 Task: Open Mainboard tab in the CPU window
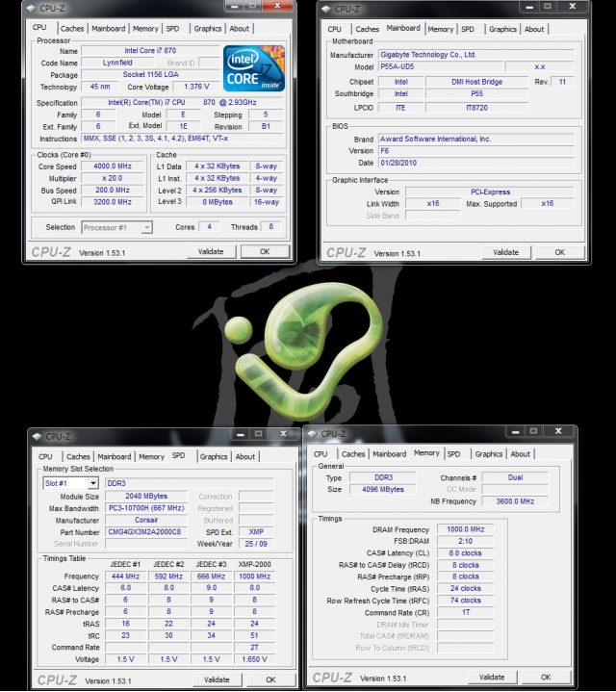(x=108, y=29)
